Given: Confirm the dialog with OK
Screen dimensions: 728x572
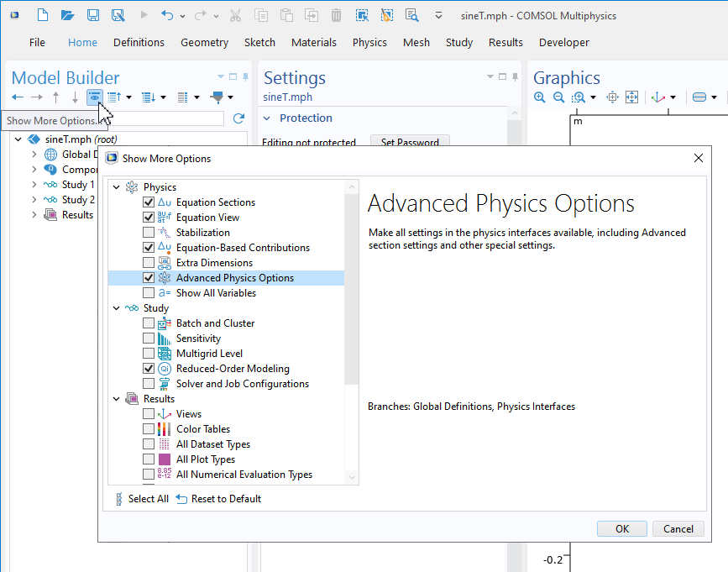Looking at the screenshot, I should 622,529.
